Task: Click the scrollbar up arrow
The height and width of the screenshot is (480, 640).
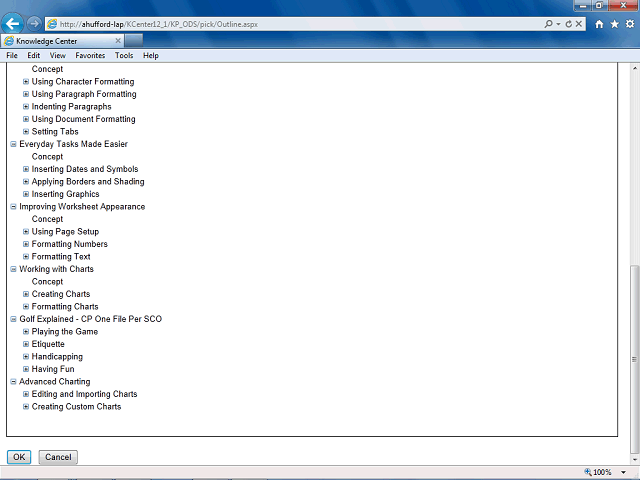Action: (x=634, y=68)
